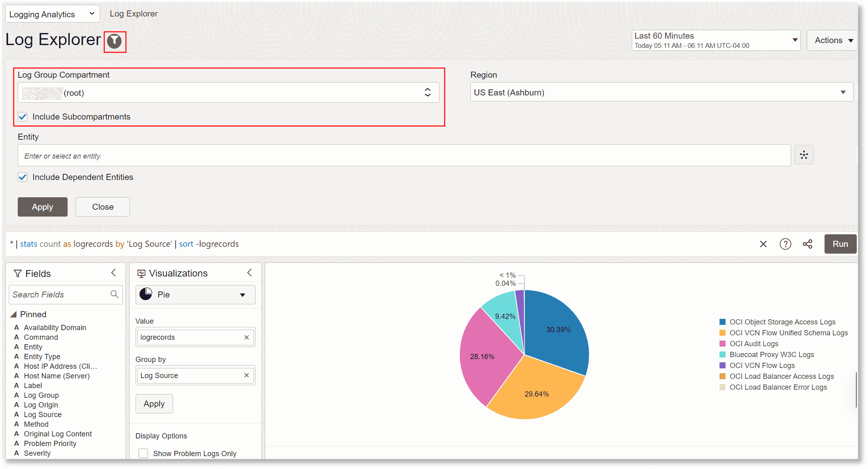The image size is (868, 469).
Task: Collapse the Fields panel arrow
Action: tap(113, 273)
